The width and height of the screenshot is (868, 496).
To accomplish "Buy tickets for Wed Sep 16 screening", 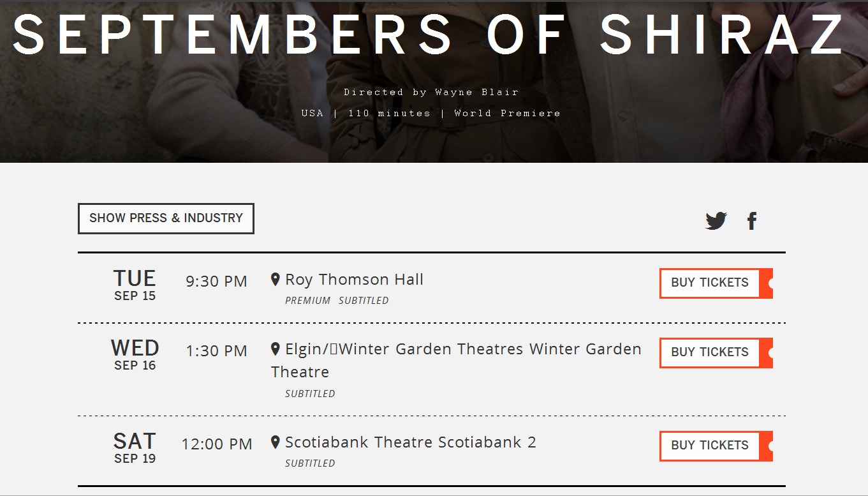I will pyautogui.click(x=710, y=352).
